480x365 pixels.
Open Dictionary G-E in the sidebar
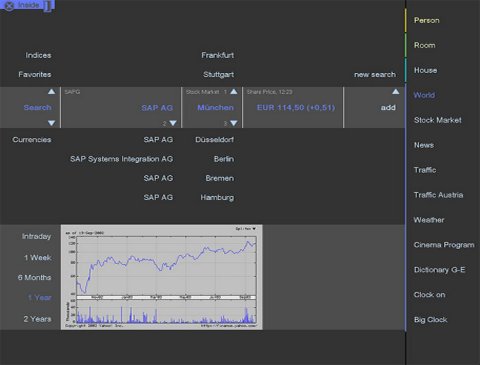(439, 270)
